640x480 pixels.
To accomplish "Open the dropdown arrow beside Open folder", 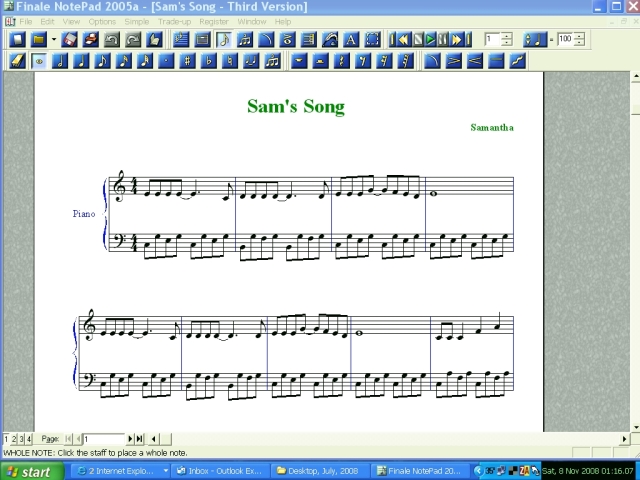I will (x=53, y=40).
